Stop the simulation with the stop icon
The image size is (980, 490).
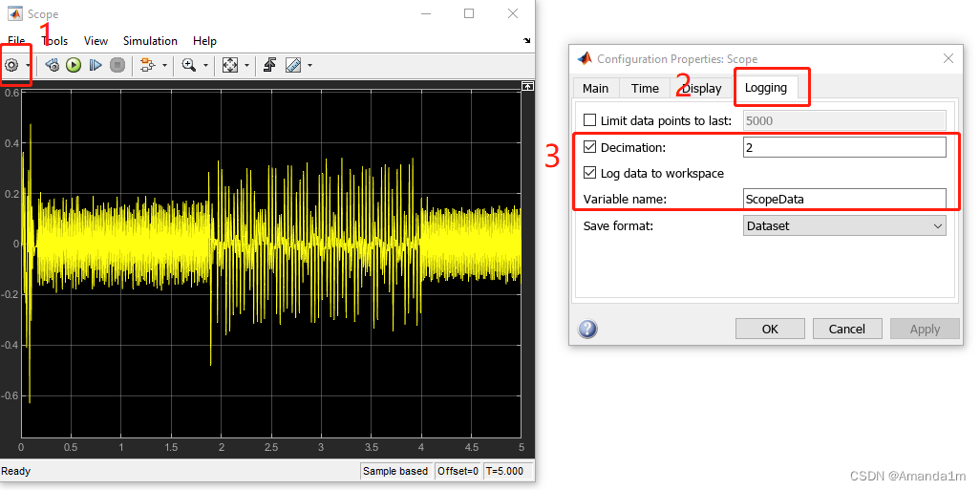pyautogui.click(x=117, y=65)
